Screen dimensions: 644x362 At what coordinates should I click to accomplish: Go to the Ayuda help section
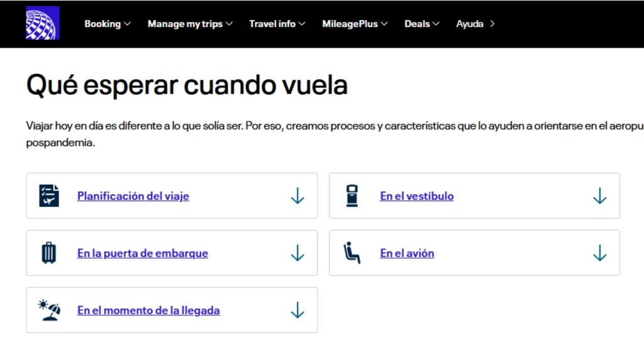point(475,24)
